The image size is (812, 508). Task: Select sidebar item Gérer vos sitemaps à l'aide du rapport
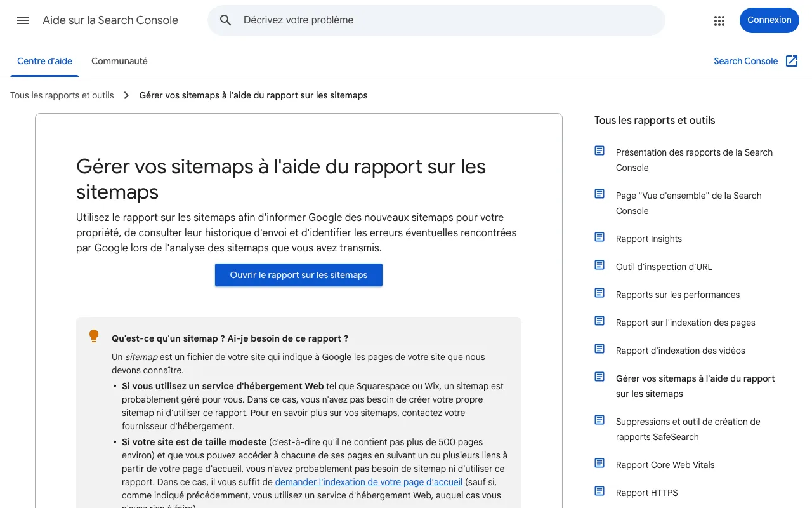pos(695,386)
